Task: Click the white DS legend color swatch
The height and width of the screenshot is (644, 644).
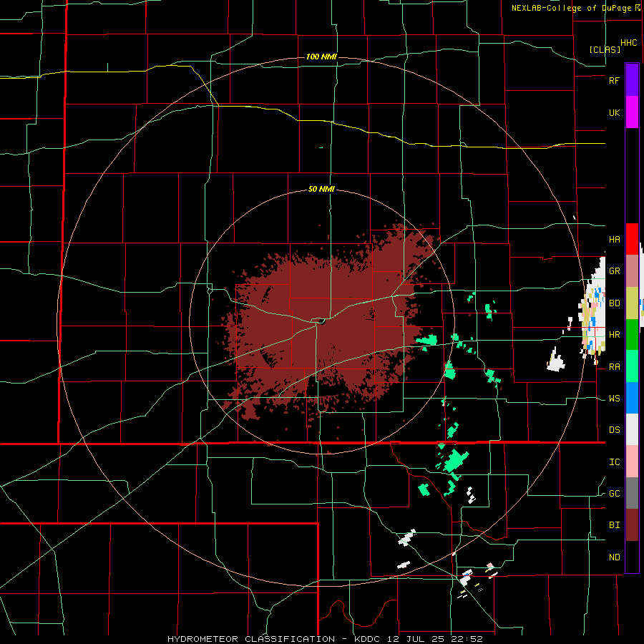Action: (632, 429)
